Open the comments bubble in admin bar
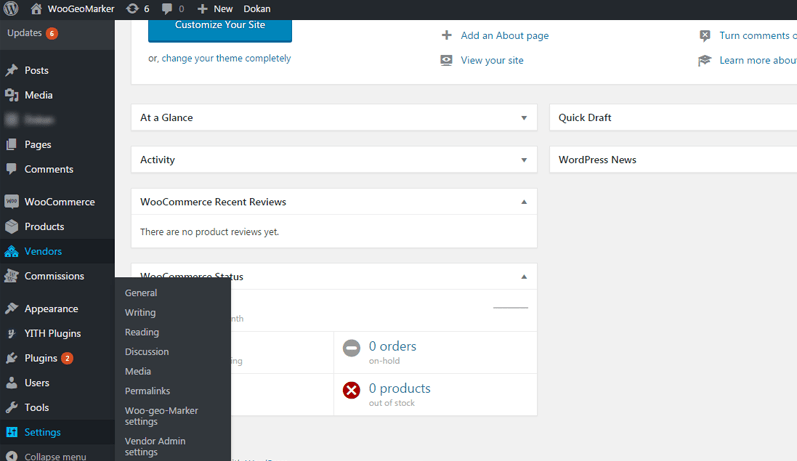797x461 pixels. point(172,9)
